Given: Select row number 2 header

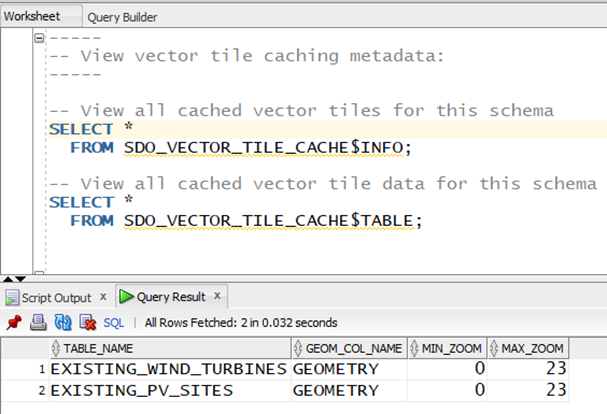Looking at the screenshot, I should pyautogui.click(x=25, y=390).
